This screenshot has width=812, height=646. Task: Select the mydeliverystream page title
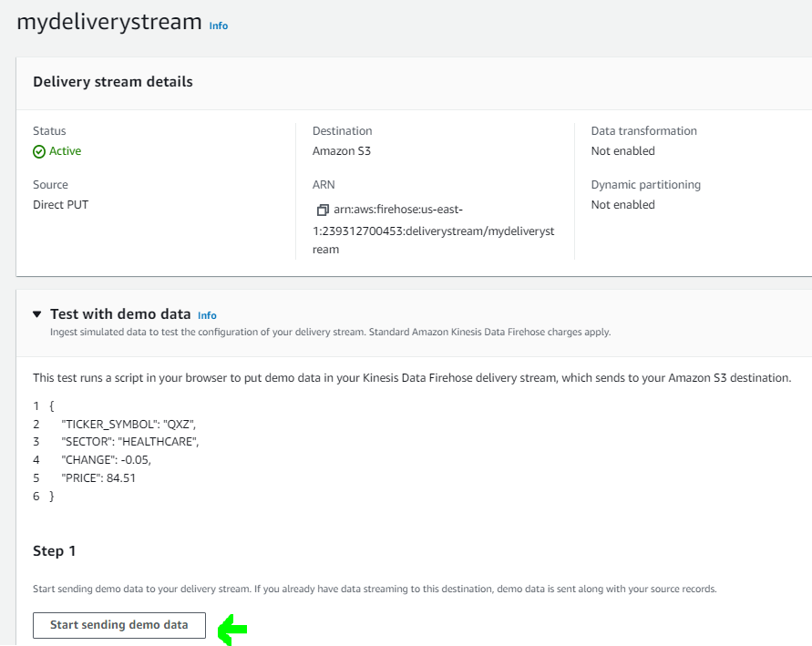[109, 22]
